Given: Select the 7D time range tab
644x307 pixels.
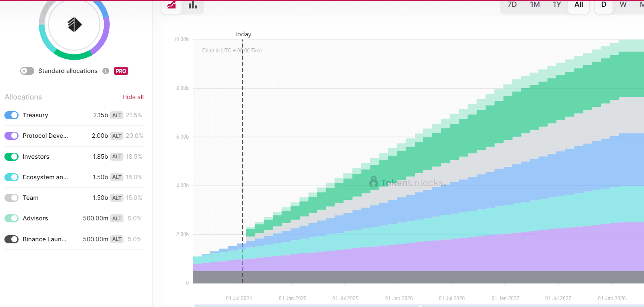Looking at the screenshot, I should coord(512,5).
